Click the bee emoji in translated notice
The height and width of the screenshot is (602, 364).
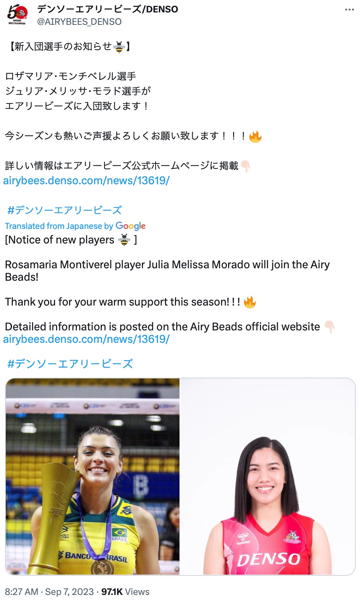pos(124,240)
